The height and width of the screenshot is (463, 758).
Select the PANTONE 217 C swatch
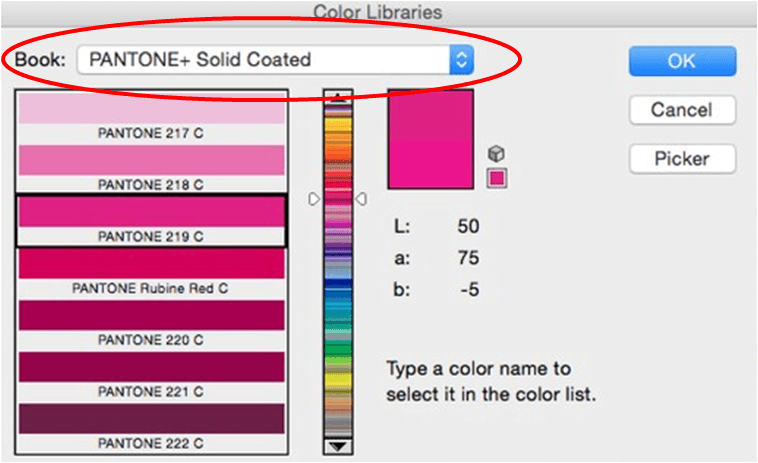coord(152,109)
